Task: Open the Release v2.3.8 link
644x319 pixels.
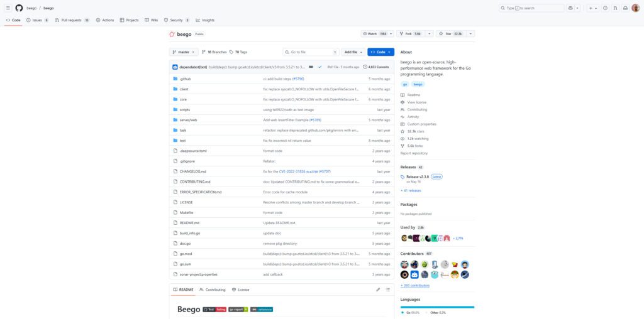Action: click(x=417, y=176)
